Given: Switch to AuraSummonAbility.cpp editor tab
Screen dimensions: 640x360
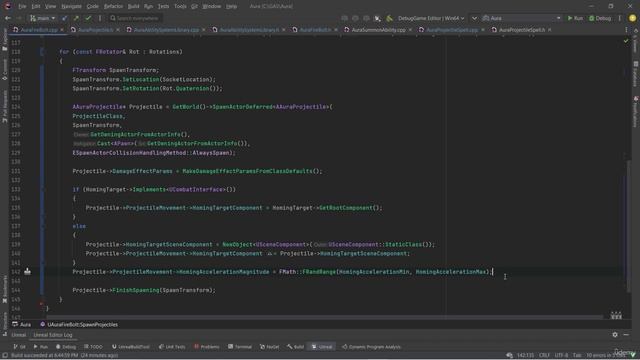Looking at the screenshot, I should click(x=378, y=30).
